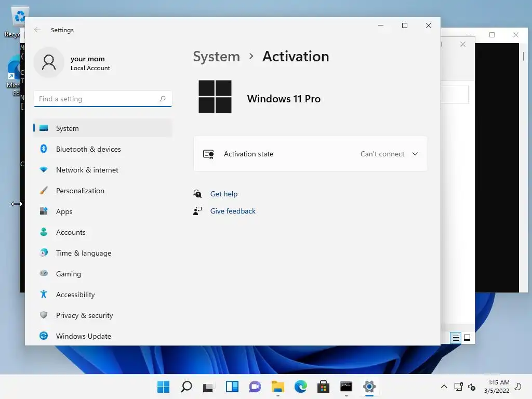Click the Windows logo beside Windows 11 Pro
The height and width of the screenshot is (399, 532).
click(215, 97)
